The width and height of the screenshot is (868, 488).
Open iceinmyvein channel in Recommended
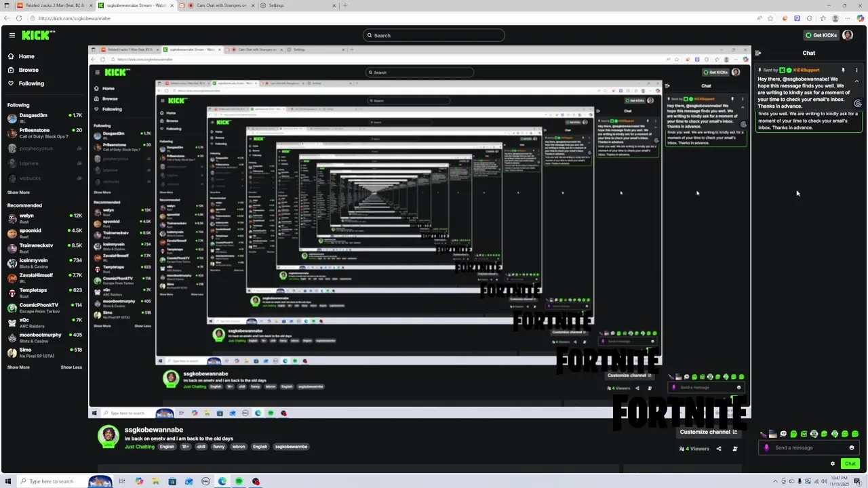[44, 263]
